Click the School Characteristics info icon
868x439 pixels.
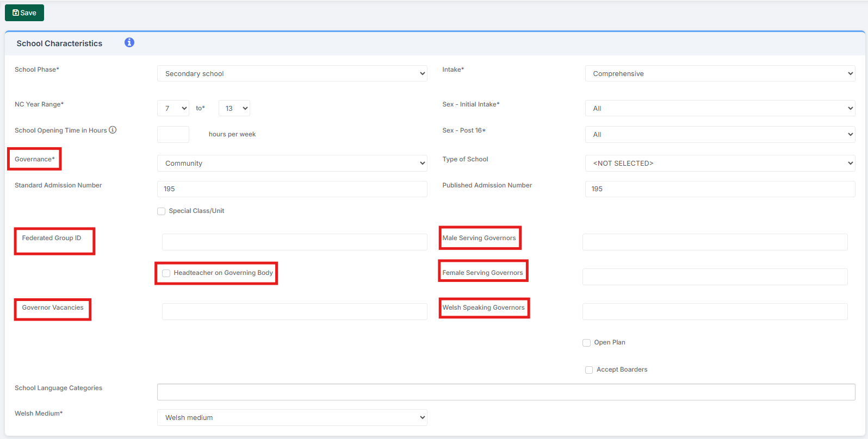(129, 42)
